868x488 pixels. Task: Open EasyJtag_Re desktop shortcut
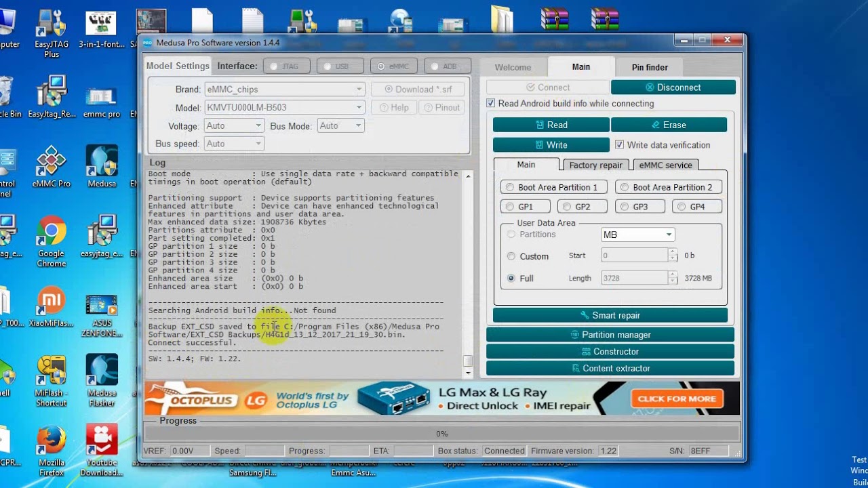click(x=52, y=96)
